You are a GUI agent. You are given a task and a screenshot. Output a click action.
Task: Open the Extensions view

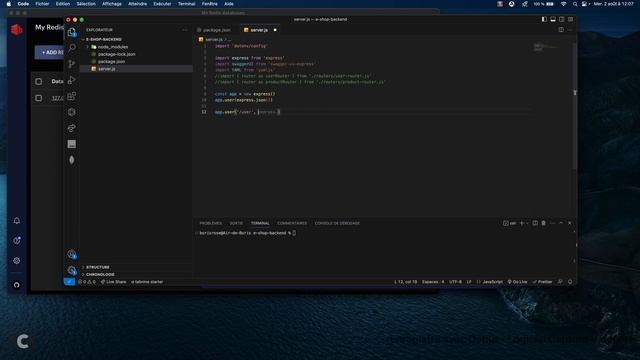coord(72,96)
